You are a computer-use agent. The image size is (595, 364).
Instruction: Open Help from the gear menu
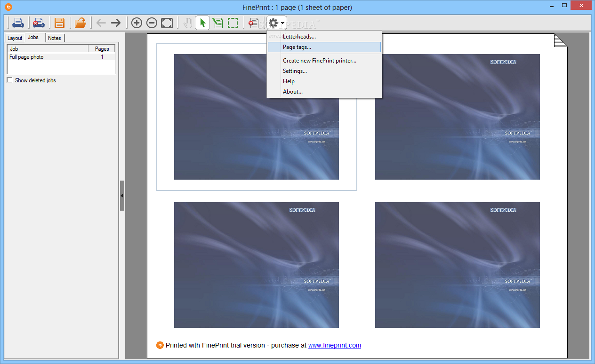[x=324, y=81]
